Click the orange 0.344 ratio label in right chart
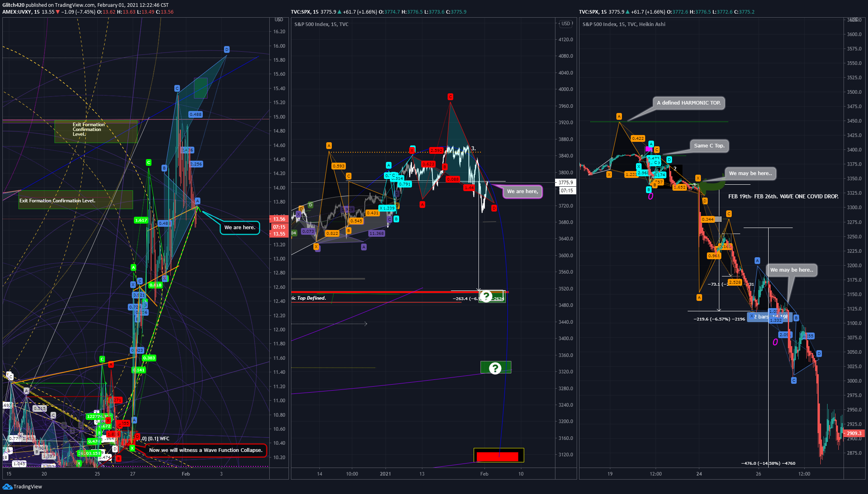 708,220
